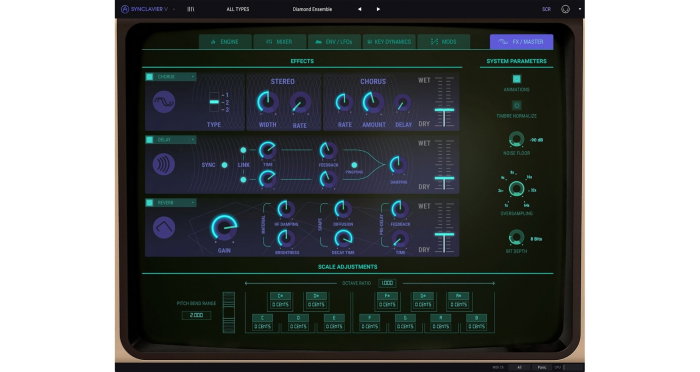Click the All MIDI channel button
The image size is (700, 372).
pyautogui.click(x=519, y=368)
